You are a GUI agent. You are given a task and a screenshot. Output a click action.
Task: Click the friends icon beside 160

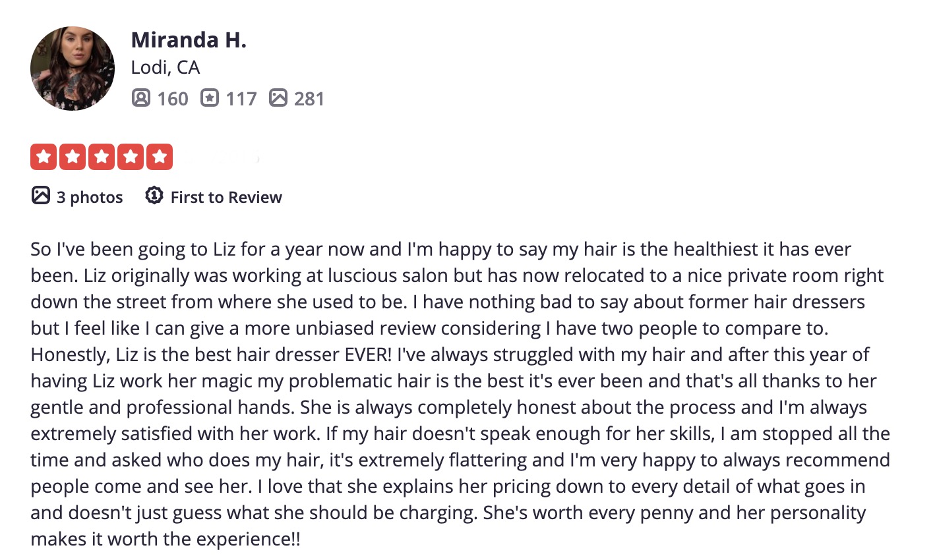(x=140, y=98)
